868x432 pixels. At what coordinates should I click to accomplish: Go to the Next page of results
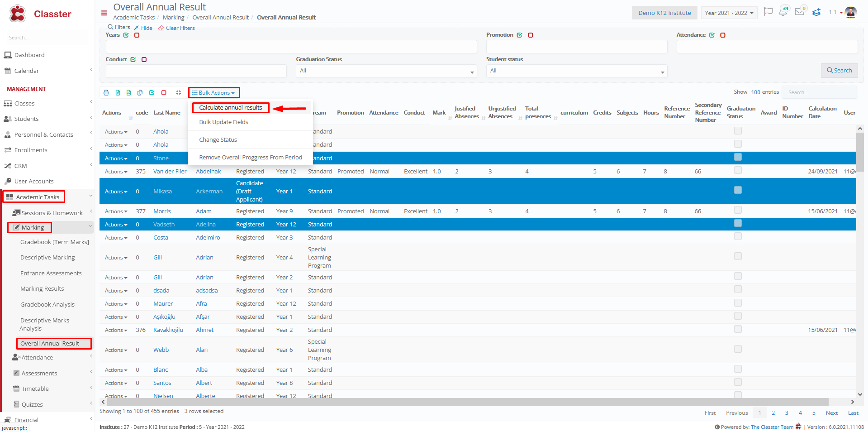(x=831, y=413)
